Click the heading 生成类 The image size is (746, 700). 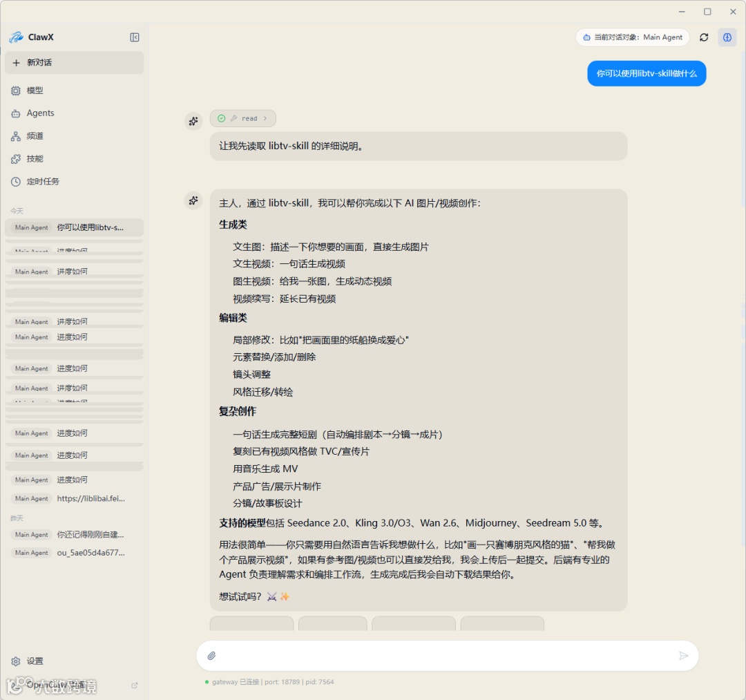[233, 225]
